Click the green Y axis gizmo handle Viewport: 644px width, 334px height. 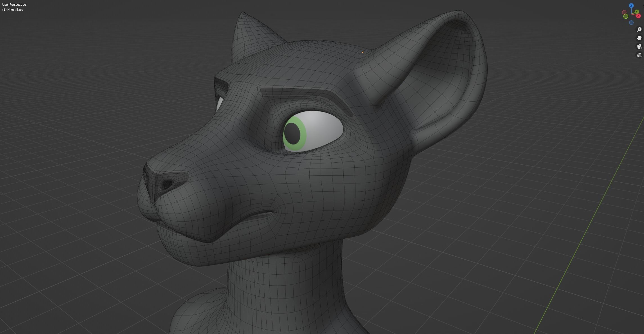coord(637,12)
